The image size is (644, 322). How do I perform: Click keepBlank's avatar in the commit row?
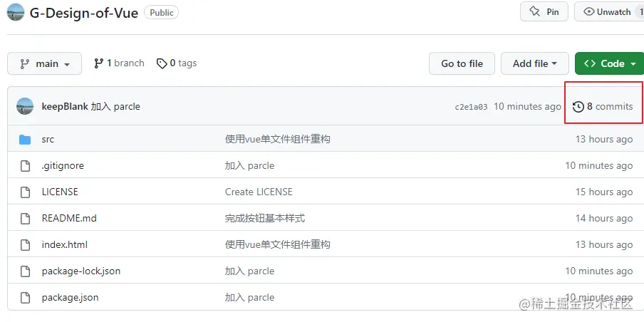coord(25,106)
